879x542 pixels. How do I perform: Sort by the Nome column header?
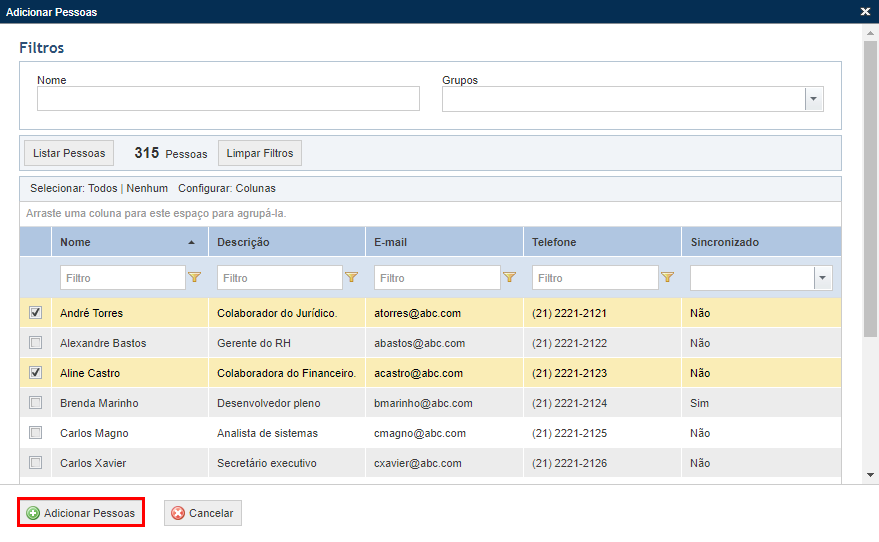(130, 242)
